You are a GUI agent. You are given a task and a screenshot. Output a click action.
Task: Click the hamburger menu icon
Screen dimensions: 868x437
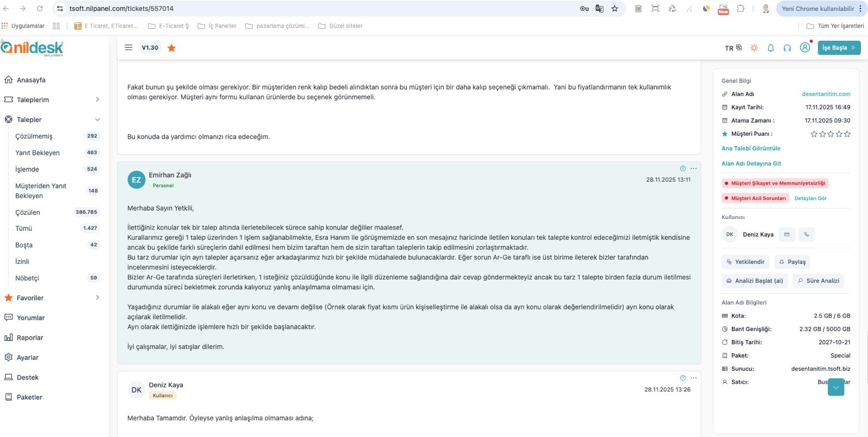[x=129, y=48]
